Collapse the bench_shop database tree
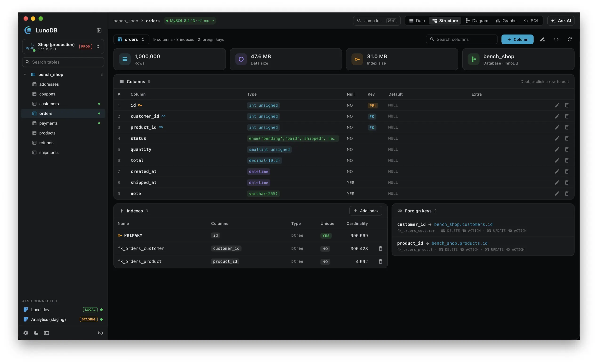Viewport: 598px width, 364px height. pyautogui.click(x=25, y=74)
